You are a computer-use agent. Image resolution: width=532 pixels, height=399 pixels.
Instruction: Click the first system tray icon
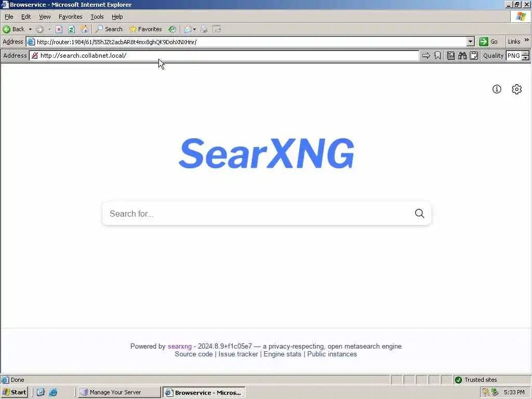pos(486,392)
